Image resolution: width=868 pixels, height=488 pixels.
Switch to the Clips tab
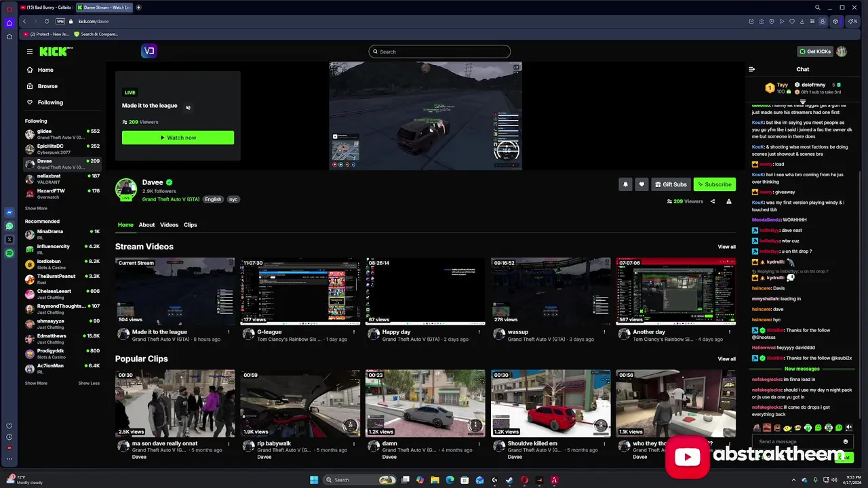tap(190, 224)
